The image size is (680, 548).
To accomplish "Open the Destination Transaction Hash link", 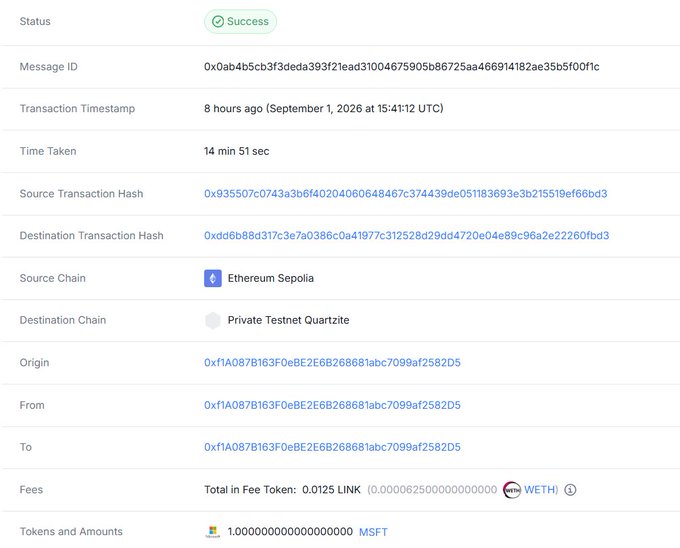I will coord(406,235).
